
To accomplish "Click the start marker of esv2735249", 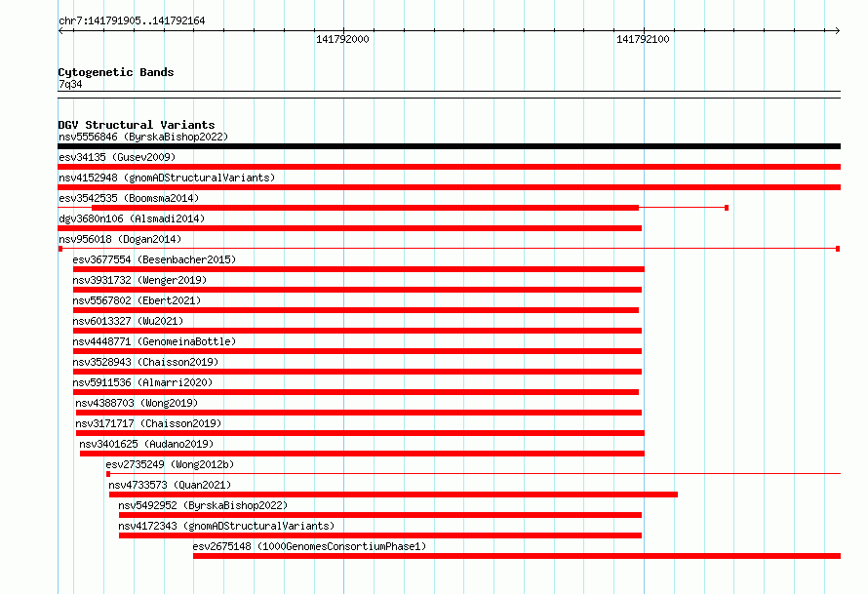I will 108,474.
